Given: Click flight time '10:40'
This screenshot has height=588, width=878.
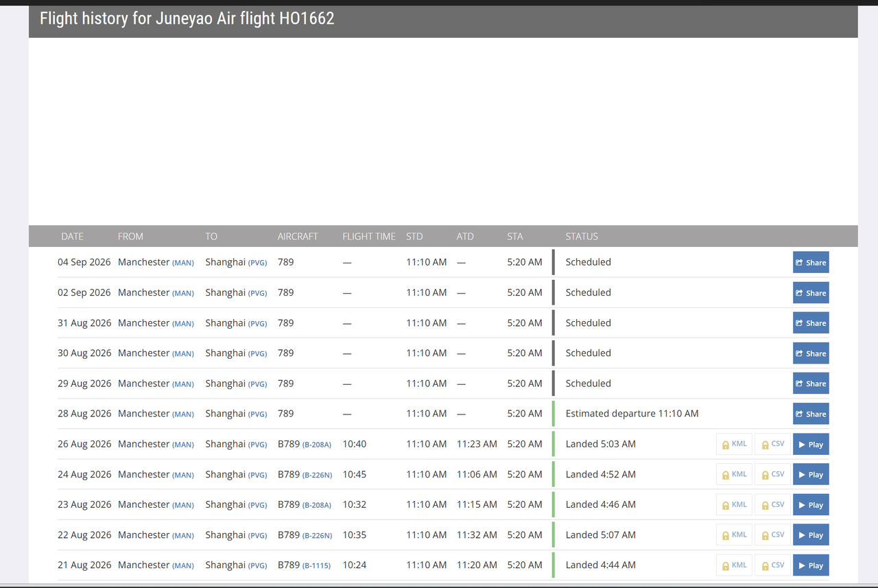Looking at the screenshot, I should coord(355,444).
